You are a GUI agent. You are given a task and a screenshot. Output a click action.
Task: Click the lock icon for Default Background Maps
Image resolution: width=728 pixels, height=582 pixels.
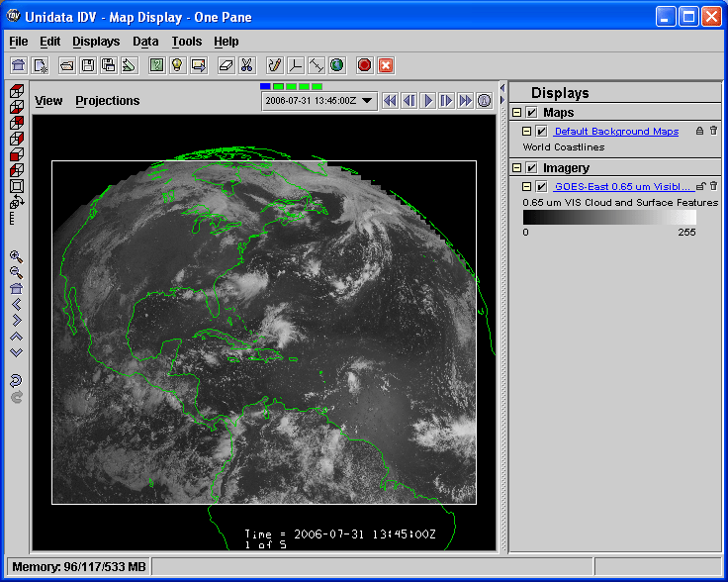coord(699,131)
